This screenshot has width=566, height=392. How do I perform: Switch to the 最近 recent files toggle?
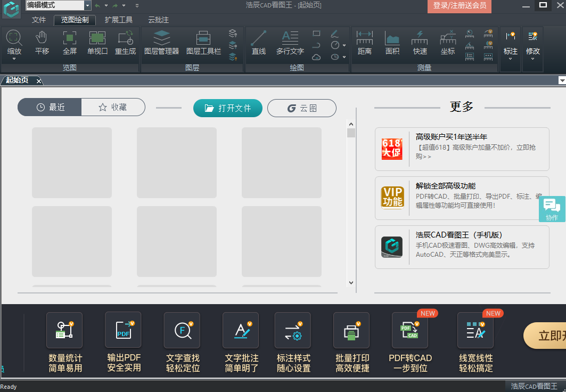click(50, 107)
